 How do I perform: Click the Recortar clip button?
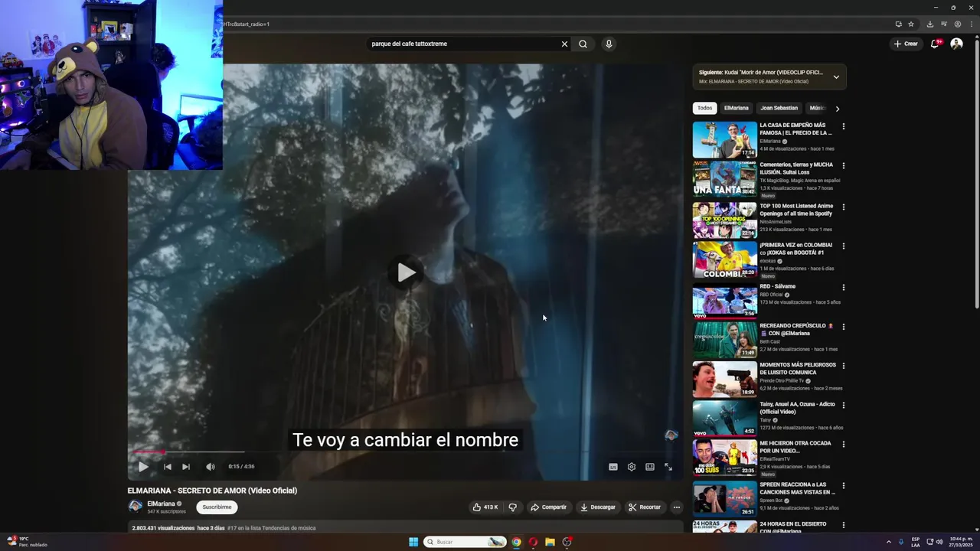click(x=645, y=507)
